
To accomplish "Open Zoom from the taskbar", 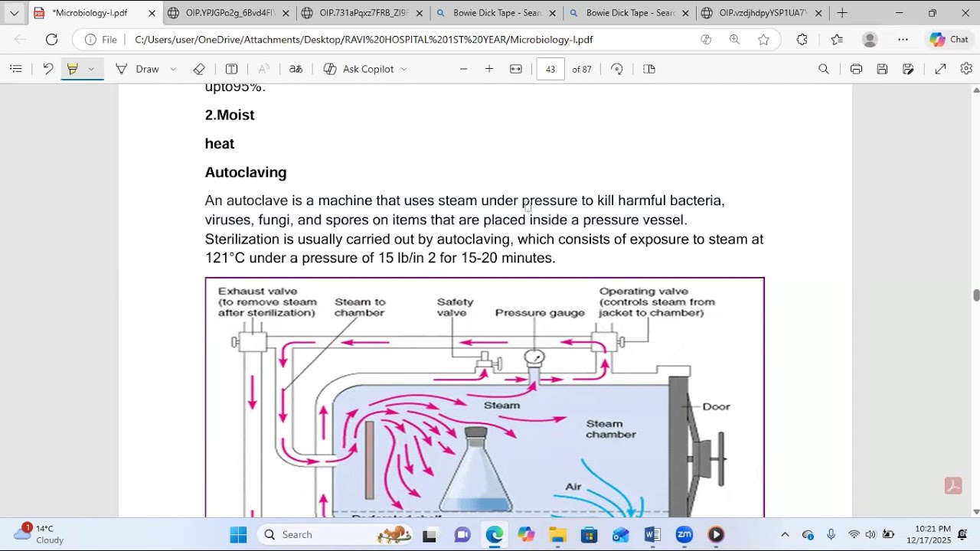I will point(684,534).
